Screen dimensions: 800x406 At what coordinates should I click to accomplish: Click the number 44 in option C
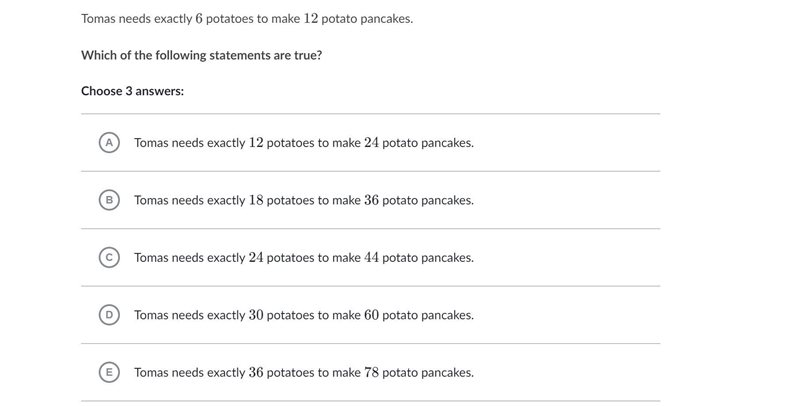coord(371,258)
